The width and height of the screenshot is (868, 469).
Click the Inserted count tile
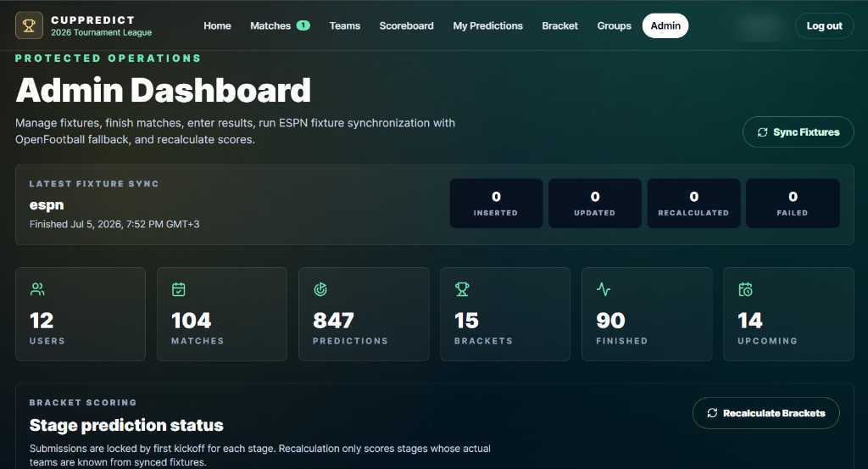[496, 204]
